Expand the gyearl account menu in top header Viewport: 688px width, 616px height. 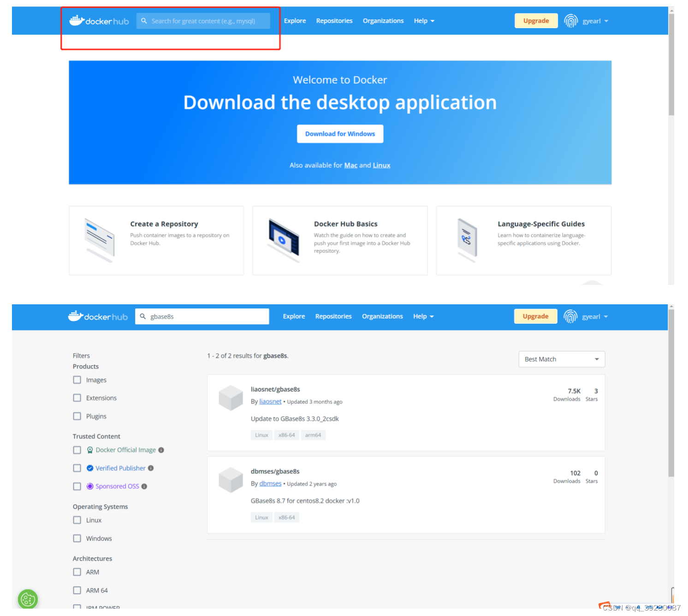[x=595, y=21]
